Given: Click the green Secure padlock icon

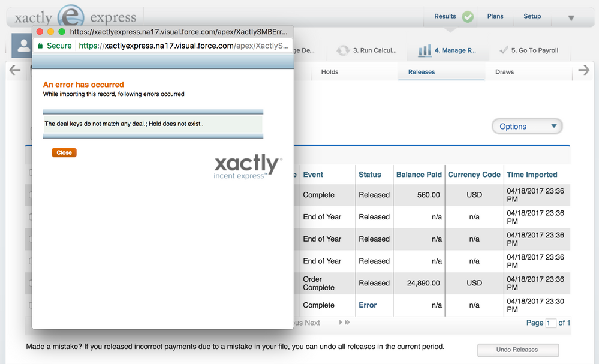Looking at the screenshot, I should click(40, 46).
